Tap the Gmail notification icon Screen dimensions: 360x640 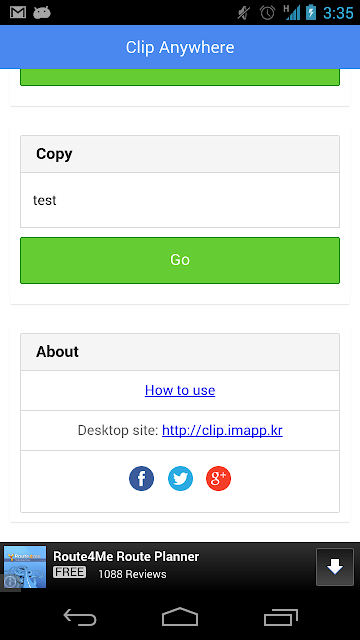[x=18, y=13]
